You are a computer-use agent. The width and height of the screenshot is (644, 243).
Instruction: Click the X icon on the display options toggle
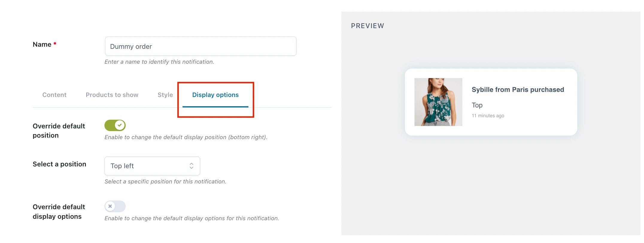point(110,206)
